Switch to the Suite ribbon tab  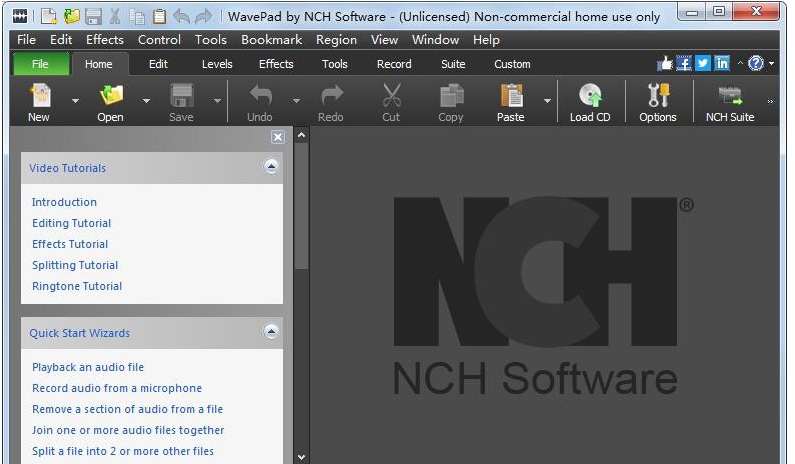click(x=453, y=64)
